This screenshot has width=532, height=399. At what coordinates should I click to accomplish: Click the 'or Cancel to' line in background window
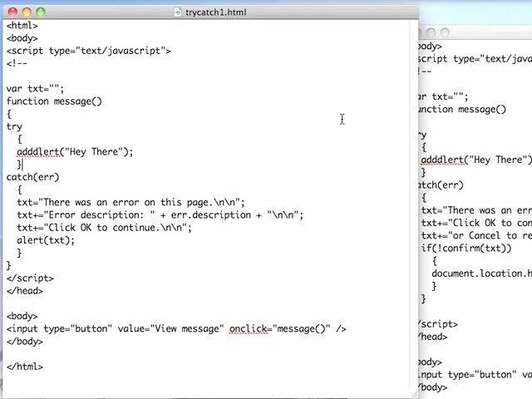click(x=476, y=236)
